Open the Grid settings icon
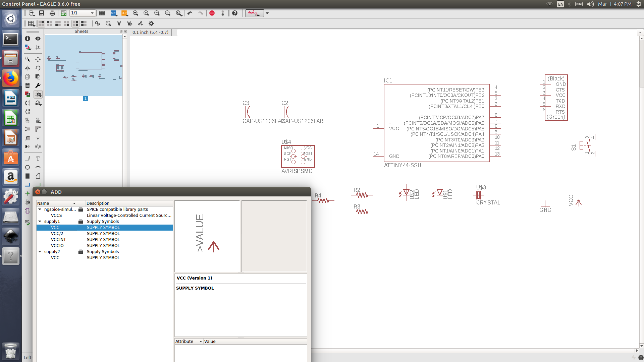Viewport: 644px width, 362px height. click(x=31, y=23)
